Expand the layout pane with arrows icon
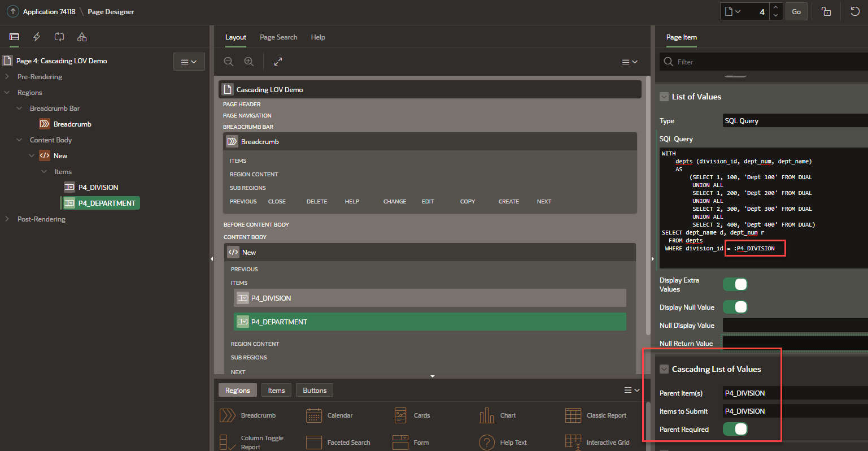This screenshot has height=451, width=868. tap(278, 62)
